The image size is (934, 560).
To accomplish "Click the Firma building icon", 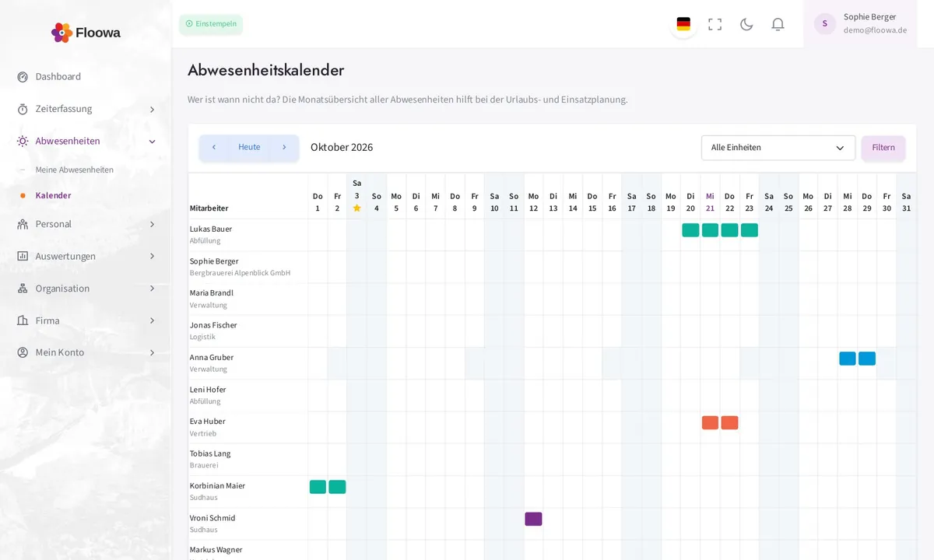I will click(23, 320).
